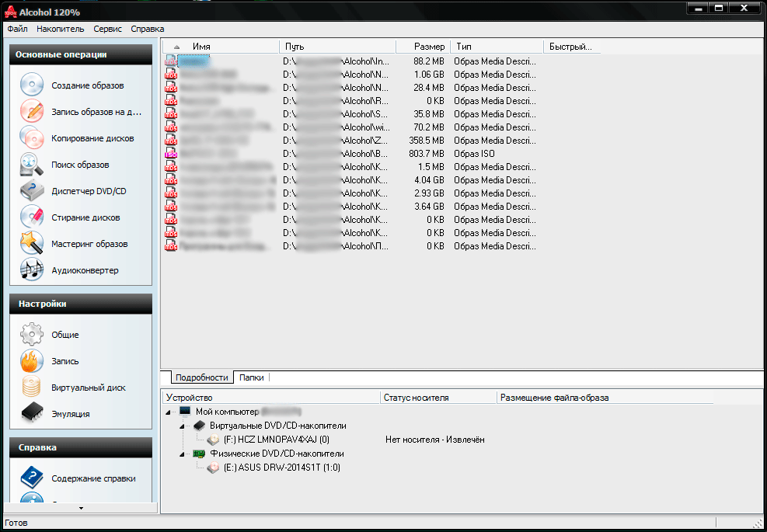This screenshot has width=767, height=532.
Task: Collapse the Мой компьютер tree node
Action: pyautogui.click(x=169, y=412)
